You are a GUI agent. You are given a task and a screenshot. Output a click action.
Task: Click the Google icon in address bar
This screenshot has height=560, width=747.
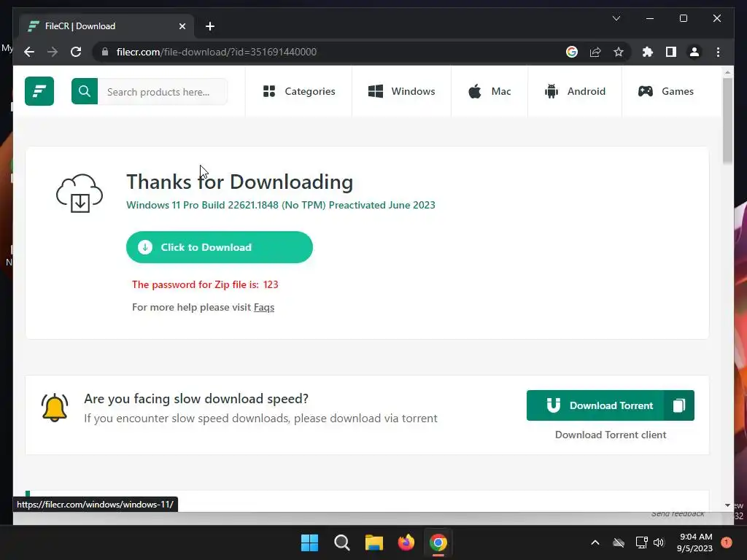click(572, 52)
